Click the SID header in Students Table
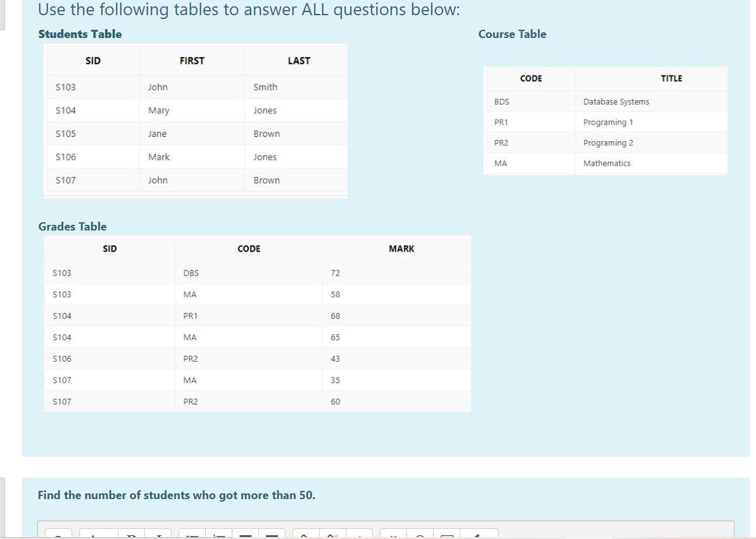 click(x=92, y=60)
